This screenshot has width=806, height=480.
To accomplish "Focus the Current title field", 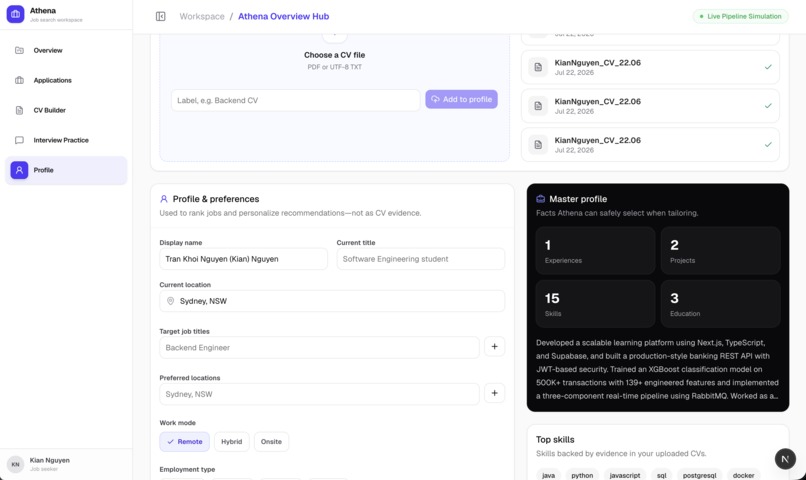I will [420, 259].
